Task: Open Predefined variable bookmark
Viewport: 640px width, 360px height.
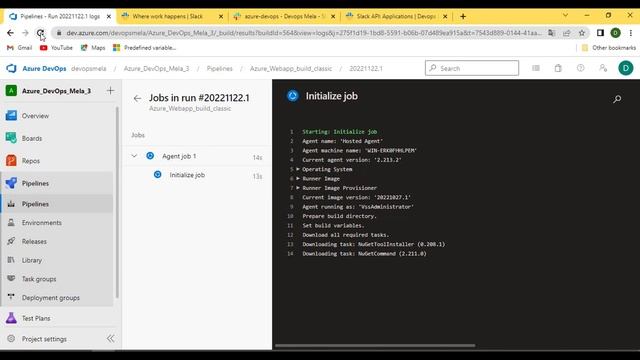Action: pyautogui.click(x=144, y=48)
